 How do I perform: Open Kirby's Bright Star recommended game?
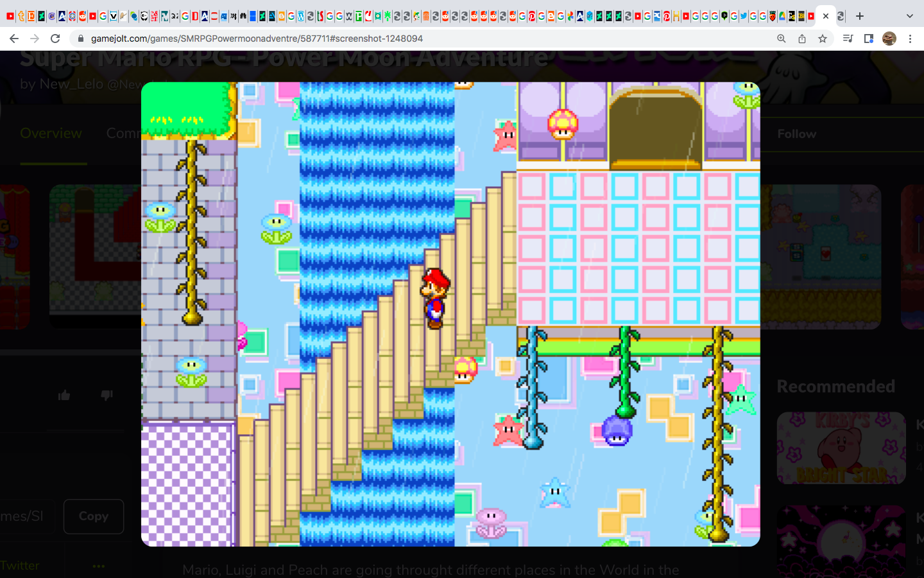841,448
